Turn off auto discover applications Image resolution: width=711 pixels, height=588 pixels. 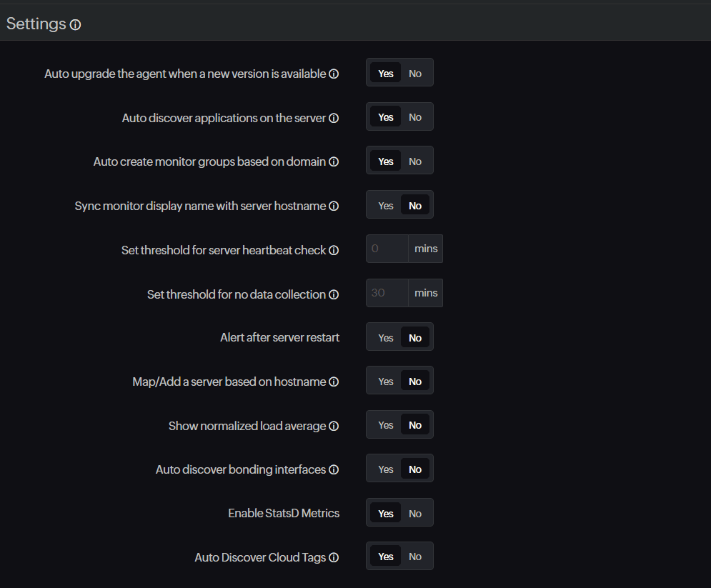415,116
